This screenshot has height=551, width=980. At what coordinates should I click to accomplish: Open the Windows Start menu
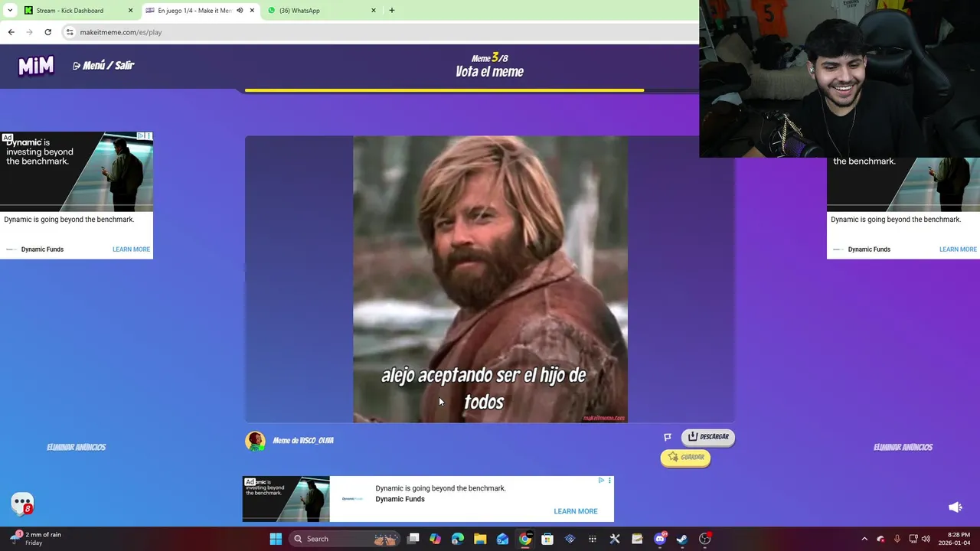click(276, 539)
